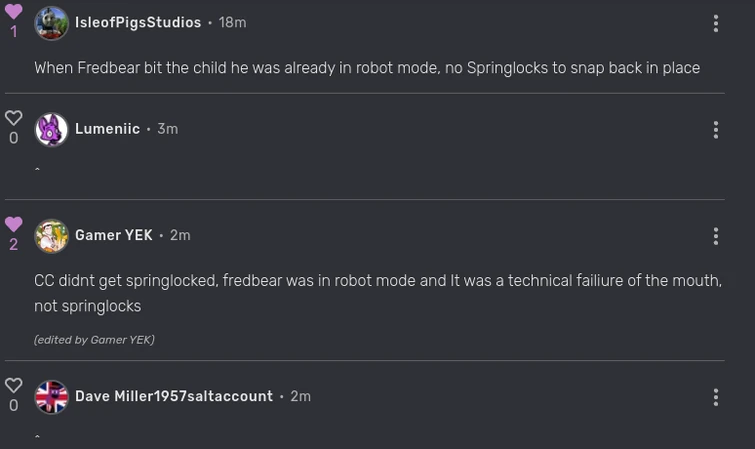Like Lumeniic's comment with the heart

(13, 118)
